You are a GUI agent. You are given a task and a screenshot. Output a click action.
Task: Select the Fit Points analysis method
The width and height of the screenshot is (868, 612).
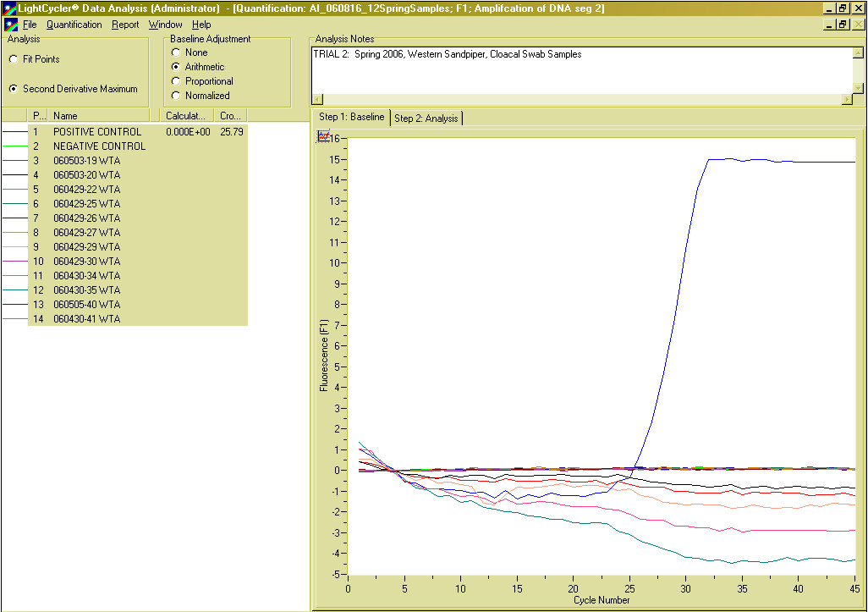point(14,59)
